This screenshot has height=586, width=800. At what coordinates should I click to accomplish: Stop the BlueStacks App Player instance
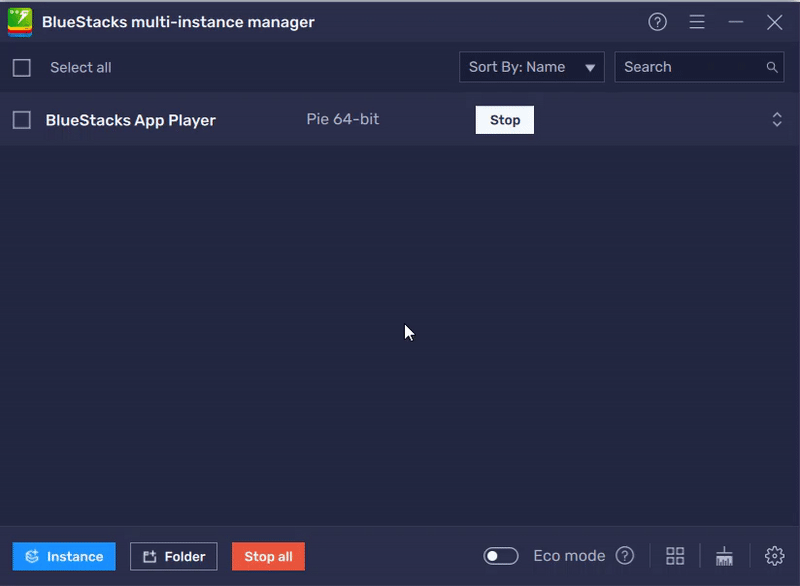click(x=505, y=120)
